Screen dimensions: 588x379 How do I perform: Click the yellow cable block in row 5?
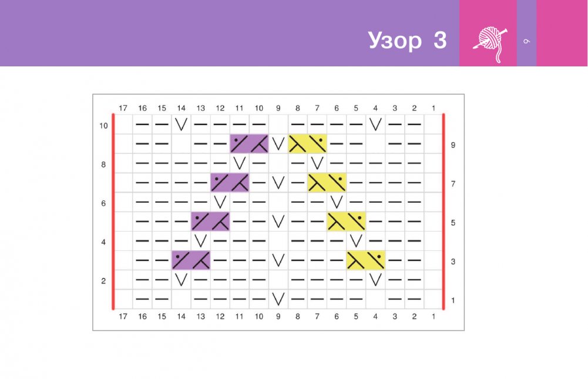point(346,222)
